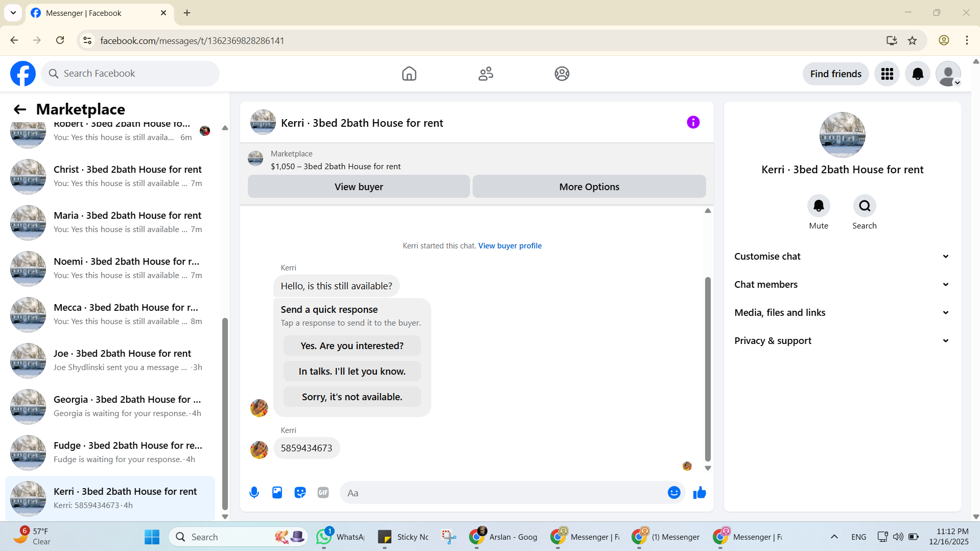Viewport: 980px width, 551px height.
Task: Open More Options for the listing
Action: (589, 187)
